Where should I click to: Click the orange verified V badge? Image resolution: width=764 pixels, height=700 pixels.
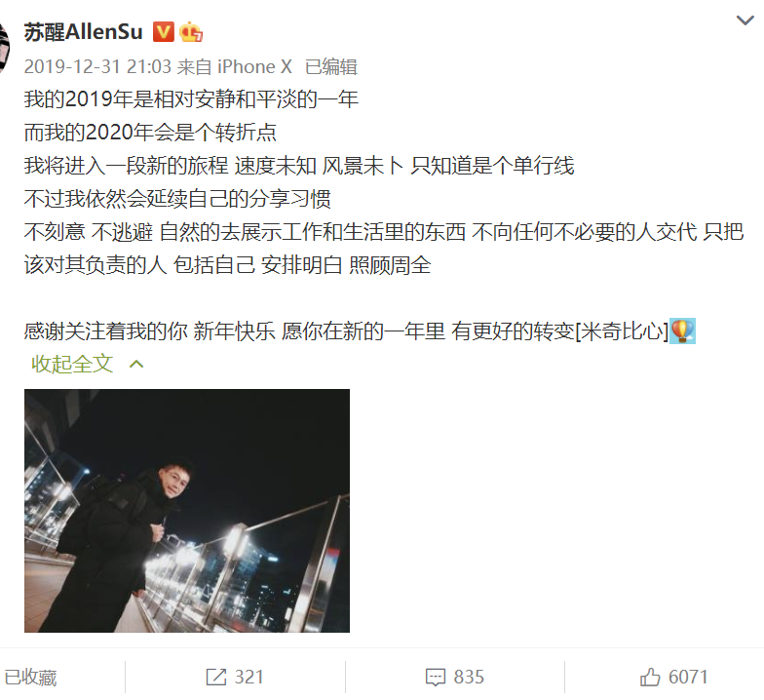click(164, 31)
